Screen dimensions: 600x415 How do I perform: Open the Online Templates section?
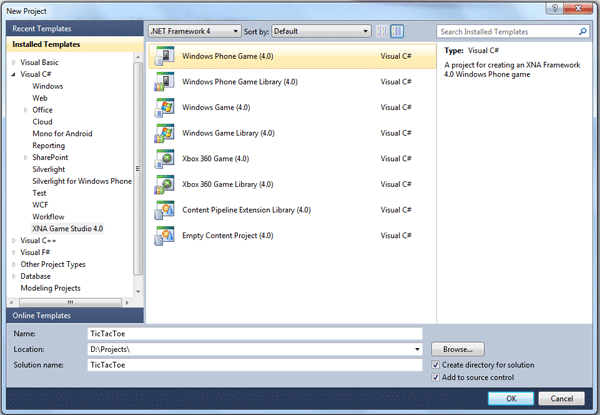[x=75, y=316]
